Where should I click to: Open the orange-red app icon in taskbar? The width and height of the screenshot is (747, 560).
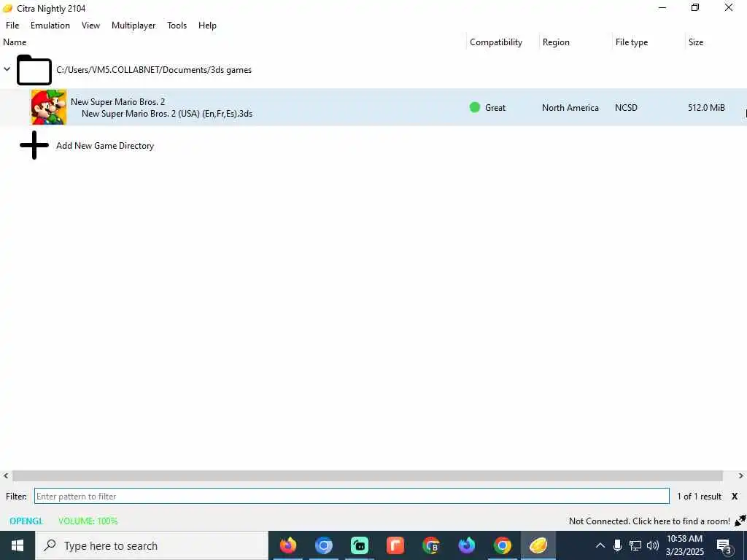coord(395,545)
